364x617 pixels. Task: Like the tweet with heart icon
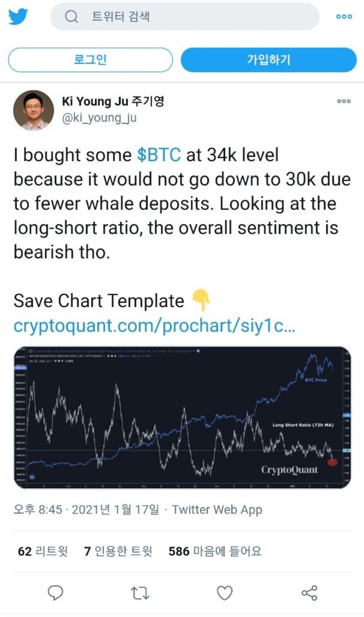pyautogui.click(x=224, y=593)
